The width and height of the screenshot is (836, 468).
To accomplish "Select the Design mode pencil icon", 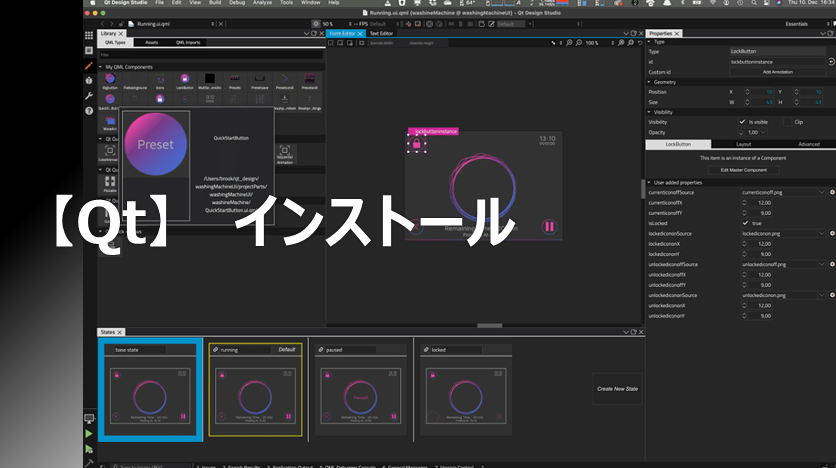I will point(89,66).
